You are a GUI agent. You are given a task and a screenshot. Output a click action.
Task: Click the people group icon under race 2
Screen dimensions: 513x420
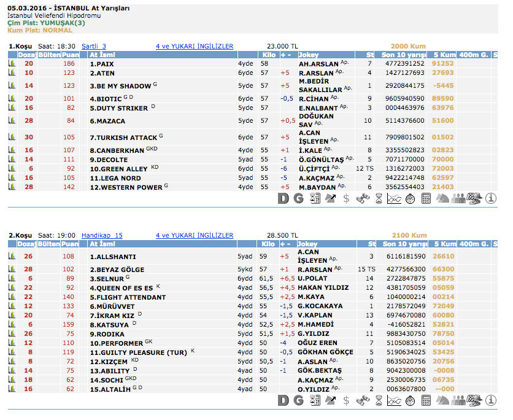pos(458,401)
